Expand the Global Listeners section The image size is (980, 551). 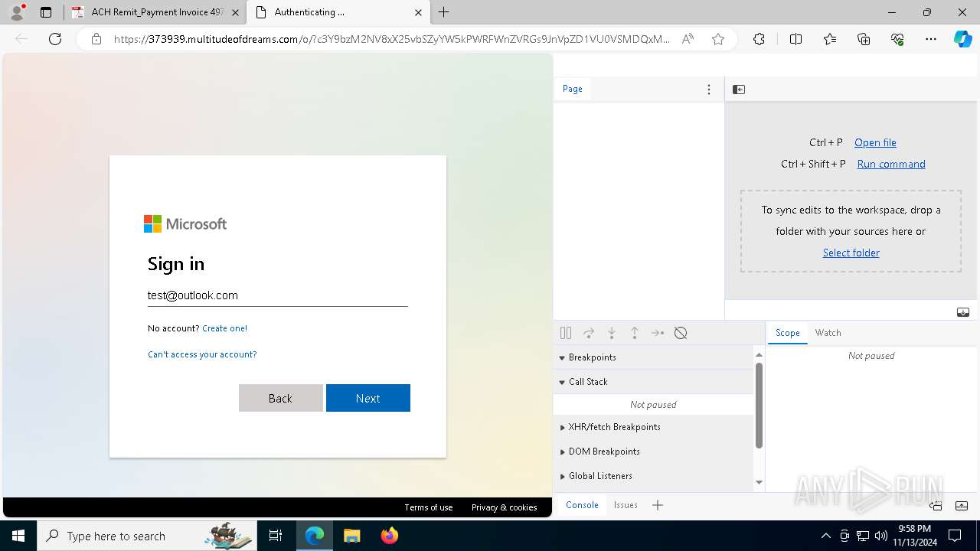click(654, 476)
